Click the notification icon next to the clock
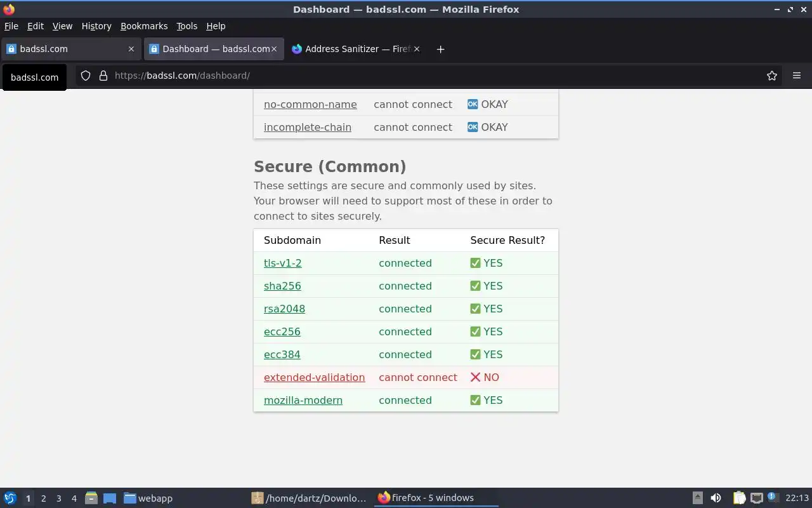The width and height of the screenshot is (812, 508). tap(772, 497)
